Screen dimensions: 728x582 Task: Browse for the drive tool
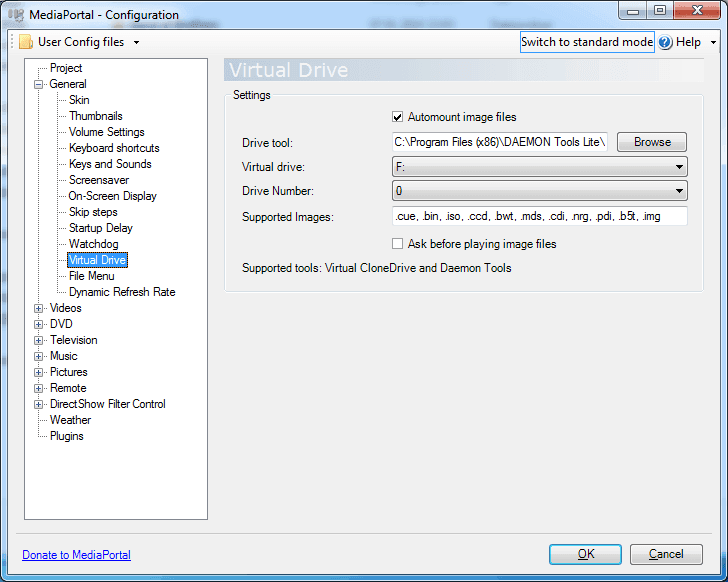pos(652,142)
